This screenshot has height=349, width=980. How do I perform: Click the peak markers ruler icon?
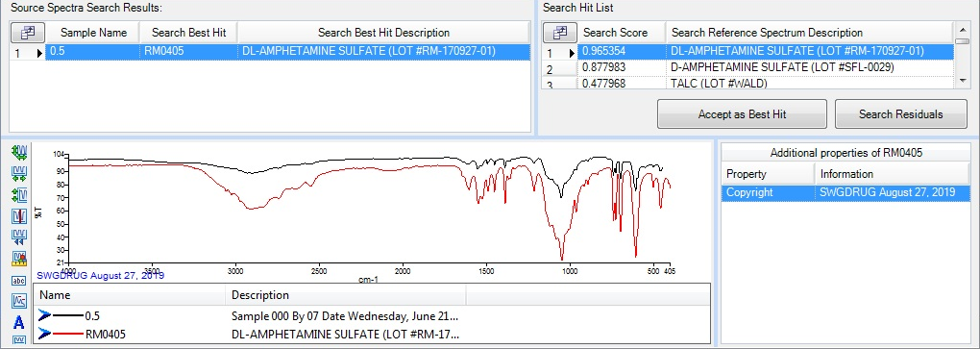tap(19, 259)
